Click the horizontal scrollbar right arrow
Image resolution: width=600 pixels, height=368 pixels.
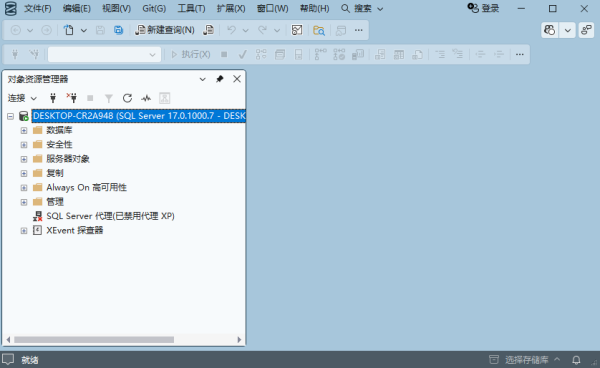pyautogui.click(x=239, y=340)
